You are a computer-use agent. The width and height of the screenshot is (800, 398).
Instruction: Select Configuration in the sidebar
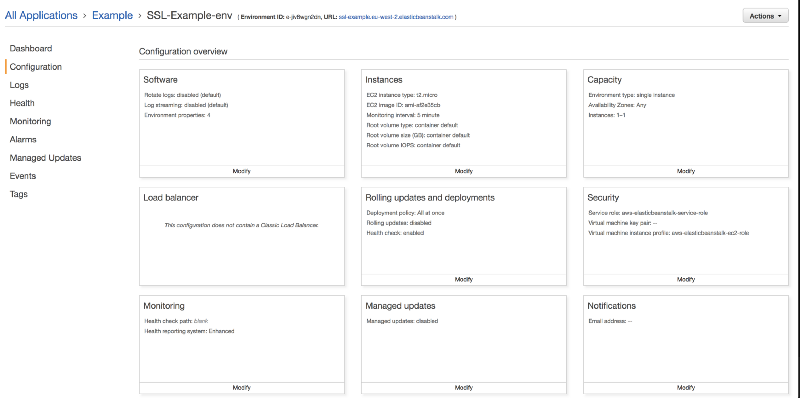click(x=36, y=67)
